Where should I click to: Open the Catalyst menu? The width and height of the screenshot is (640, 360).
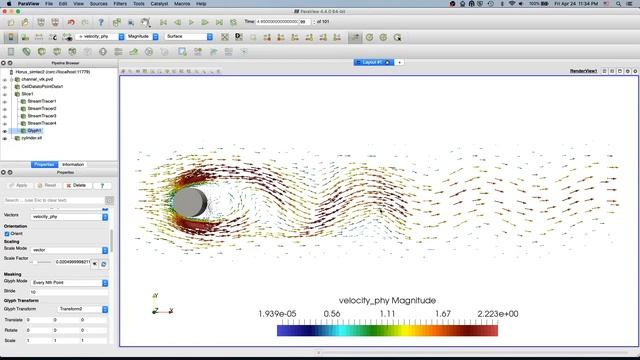[x=159, y=4]
